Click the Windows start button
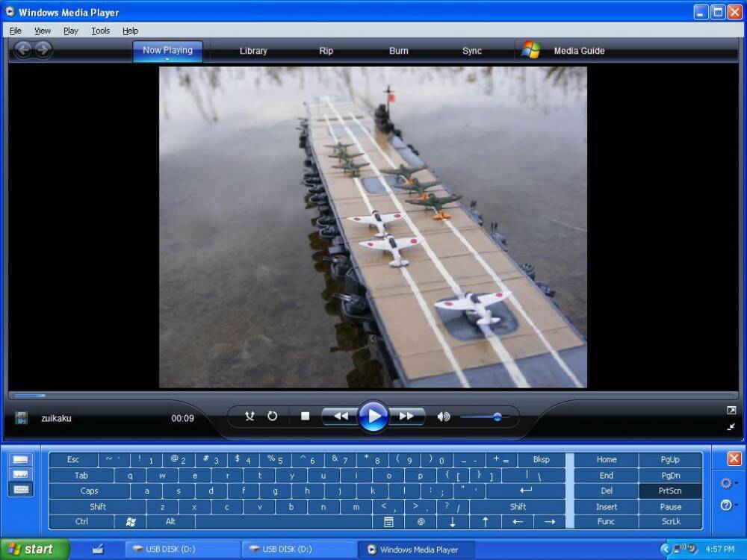The width and height of the screenshot is (747, 560). click(34, 550)
